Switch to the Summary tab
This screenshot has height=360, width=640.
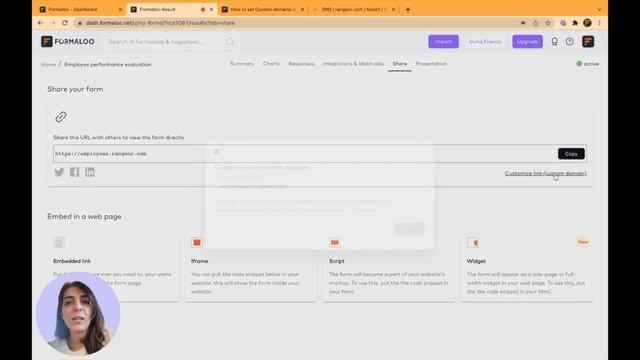click(x=242, y=64)
